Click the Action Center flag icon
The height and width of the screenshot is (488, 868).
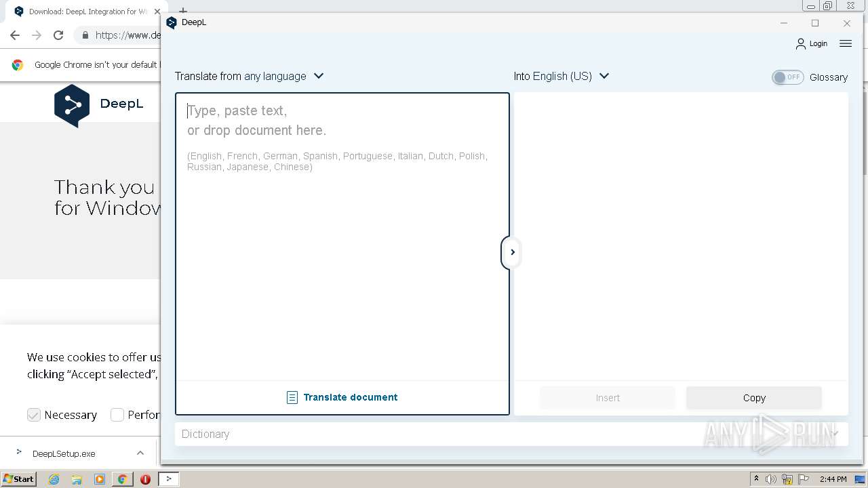coord(804,479)
